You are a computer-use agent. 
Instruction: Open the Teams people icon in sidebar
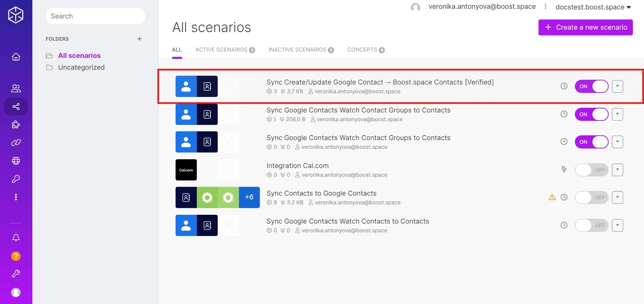click(x=16, y=88)
